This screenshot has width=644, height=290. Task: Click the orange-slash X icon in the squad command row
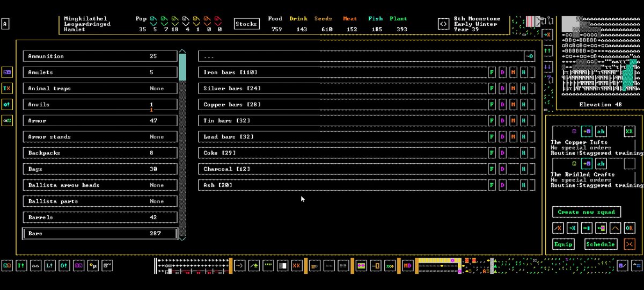[x=558, y=228]
